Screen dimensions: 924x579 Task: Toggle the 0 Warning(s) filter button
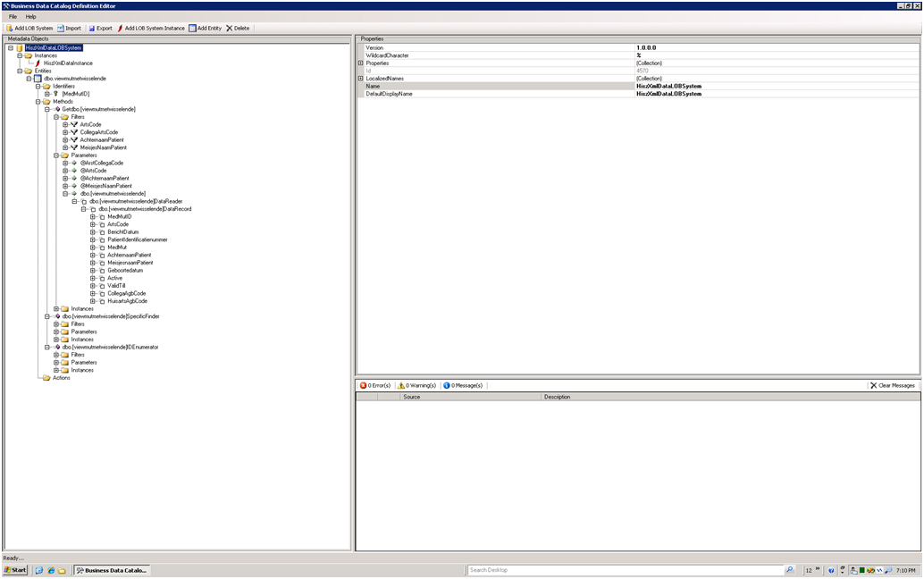(x=416, y=385)
